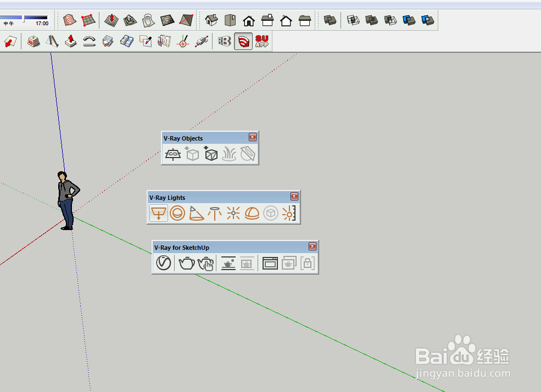541x392 pixels.
Task: Click the transparent box plugin icon
Action: (x=108, y=41)
